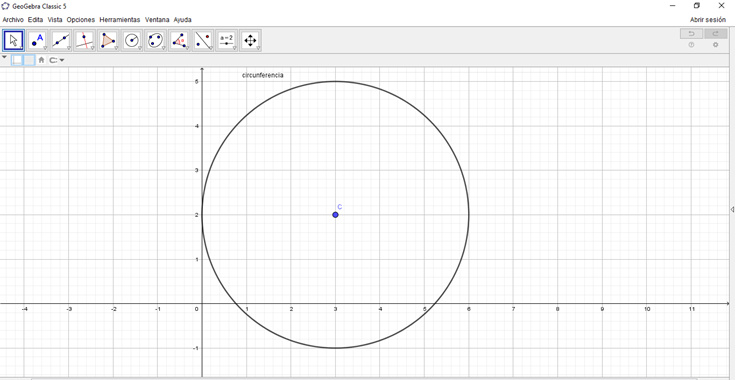Select the Line through two points tool
Screen dimensions: 747x380
[61, 40]
